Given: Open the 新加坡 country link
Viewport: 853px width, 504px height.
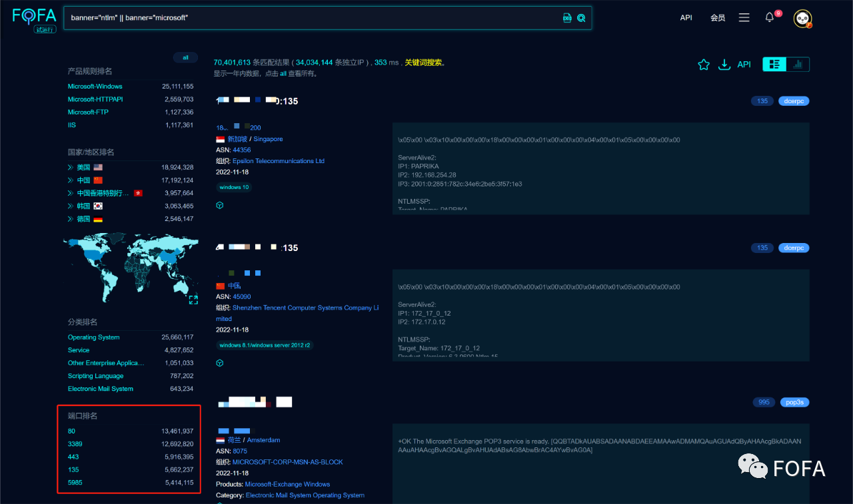Looking at the screenshot, I should tap(237, 139).
